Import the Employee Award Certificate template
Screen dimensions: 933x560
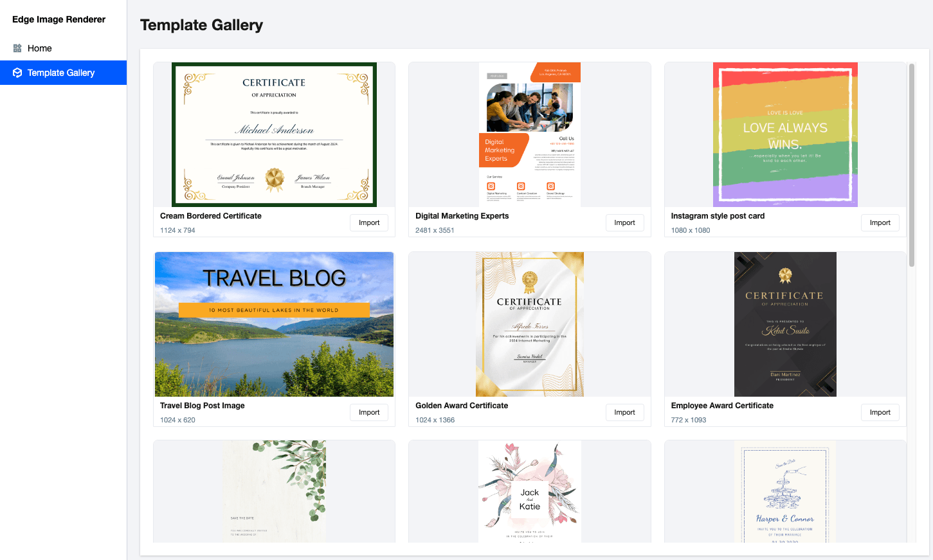[x=880, y=412]
